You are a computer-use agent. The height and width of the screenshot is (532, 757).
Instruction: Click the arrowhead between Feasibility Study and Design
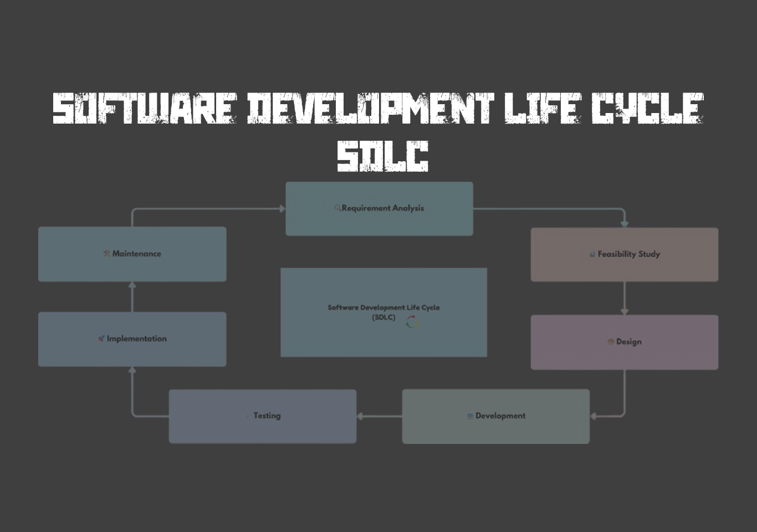[624, 312]
